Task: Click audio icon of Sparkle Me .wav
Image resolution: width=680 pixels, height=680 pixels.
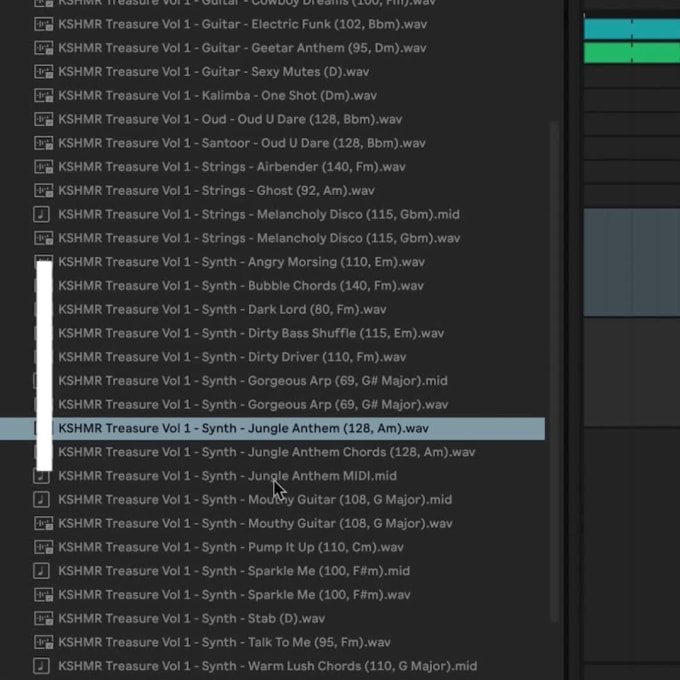Action: [x=43, y=595]
